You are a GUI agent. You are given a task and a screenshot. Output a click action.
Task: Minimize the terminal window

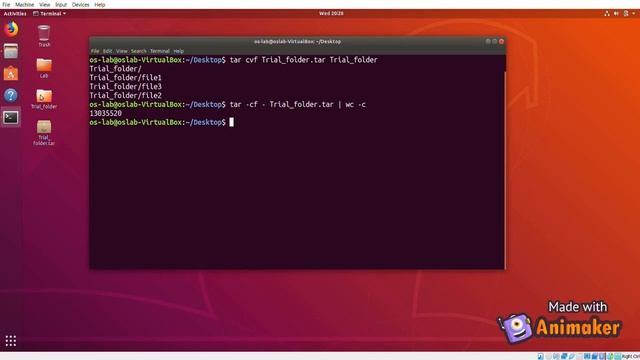coord(488,41)
